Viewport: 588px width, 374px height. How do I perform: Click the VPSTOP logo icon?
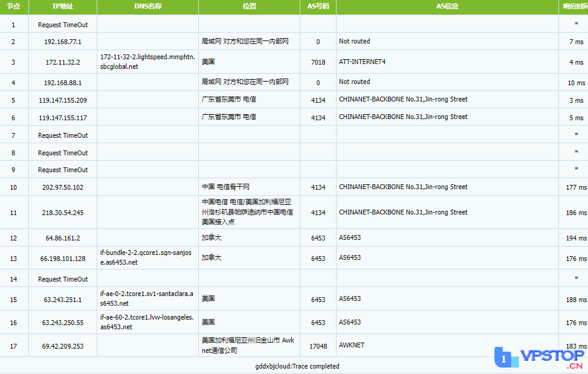503,358
